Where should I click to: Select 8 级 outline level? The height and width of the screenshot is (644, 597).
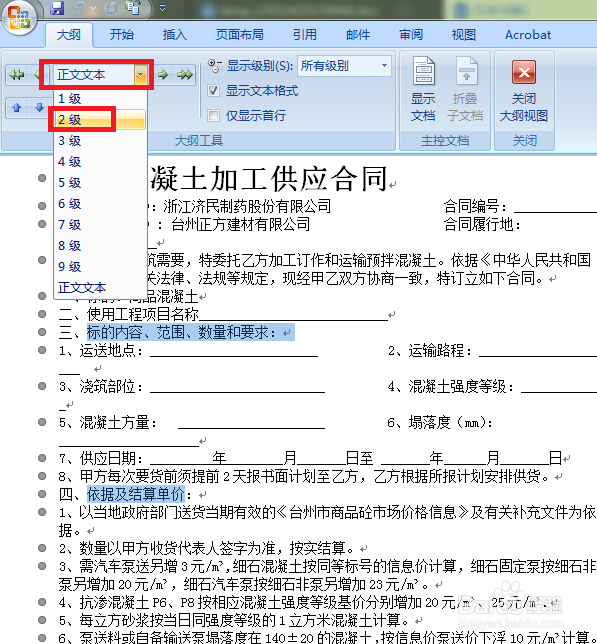[101, 246]
